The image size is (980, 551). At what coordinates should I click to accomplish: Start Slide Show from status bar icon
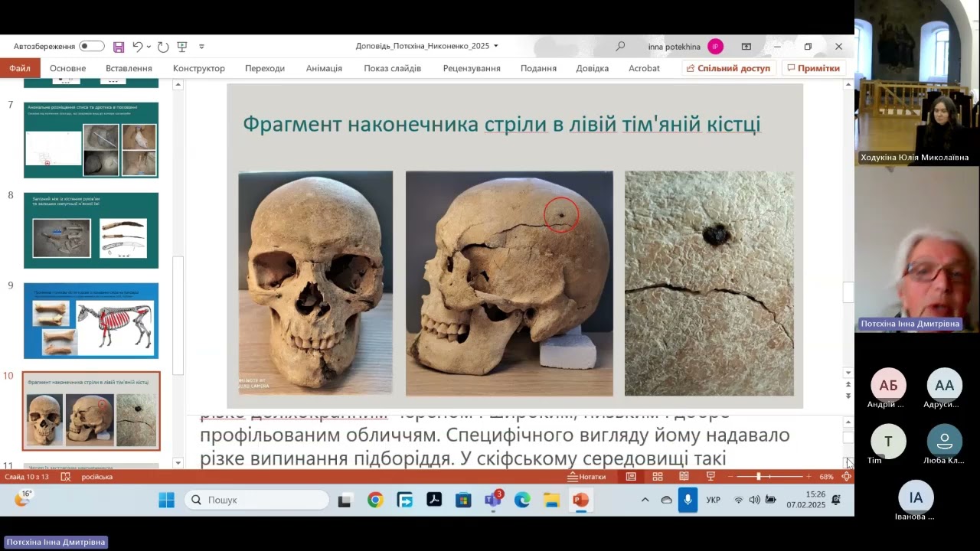710,477
